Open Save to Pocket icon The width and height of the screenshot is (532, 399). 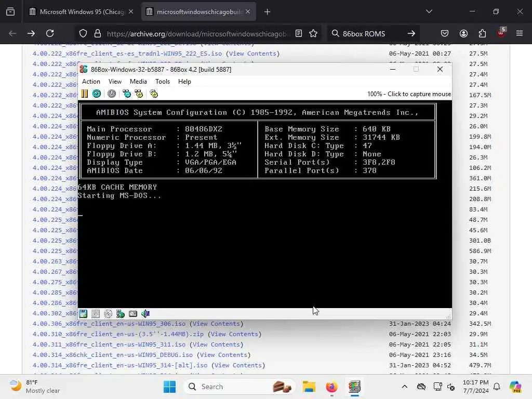click(445, 33)
